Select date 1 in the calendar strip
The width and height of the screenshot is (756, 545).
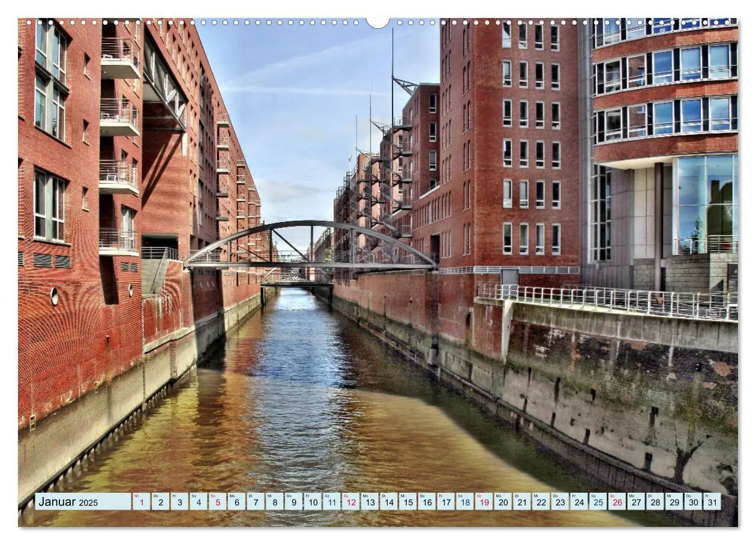(142, 502)
